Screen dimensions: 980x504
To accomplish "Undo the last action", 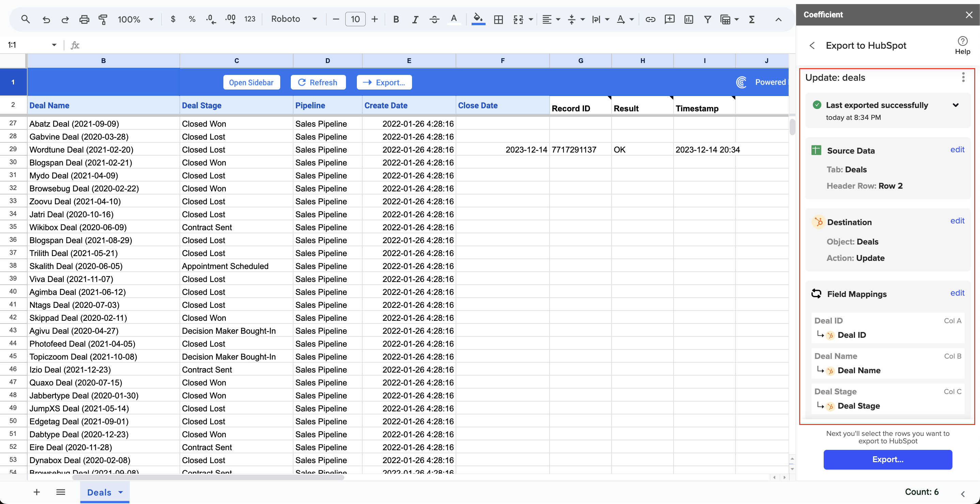I will click(x=46, y=19).
